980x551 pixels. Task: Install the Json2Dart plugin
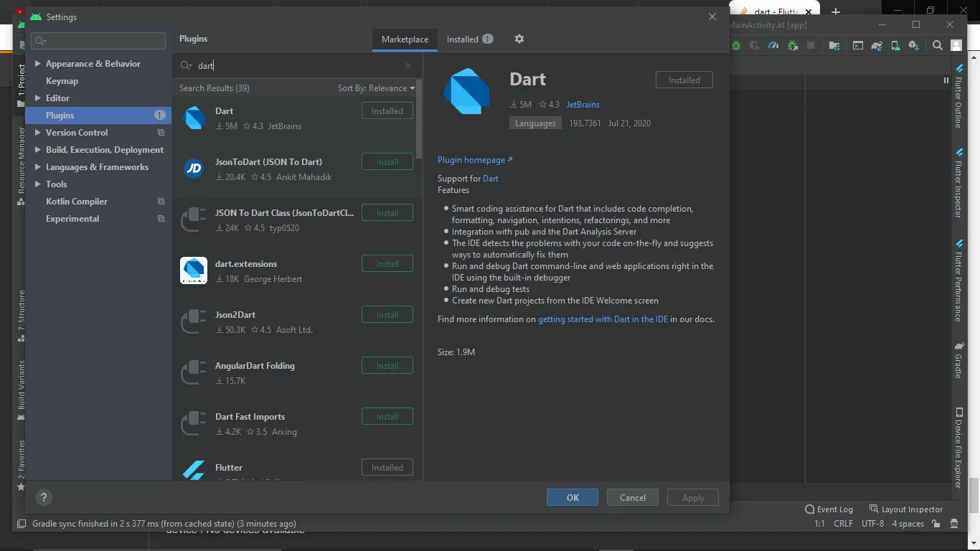point(387,315)
